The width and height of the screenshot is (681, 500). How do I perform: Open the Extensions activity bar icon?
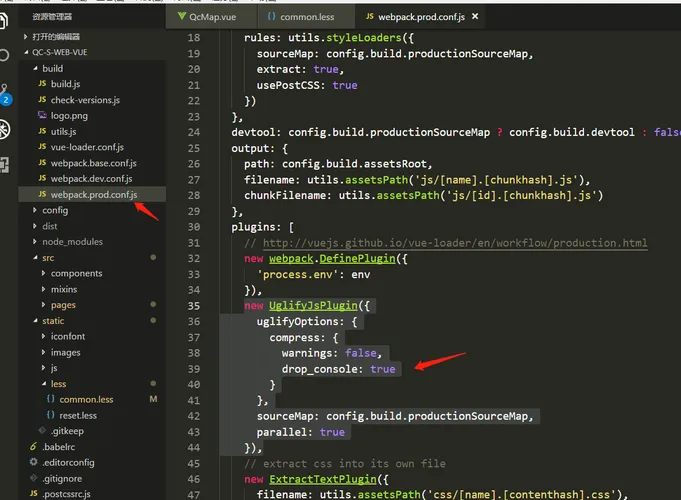[4, 165]
